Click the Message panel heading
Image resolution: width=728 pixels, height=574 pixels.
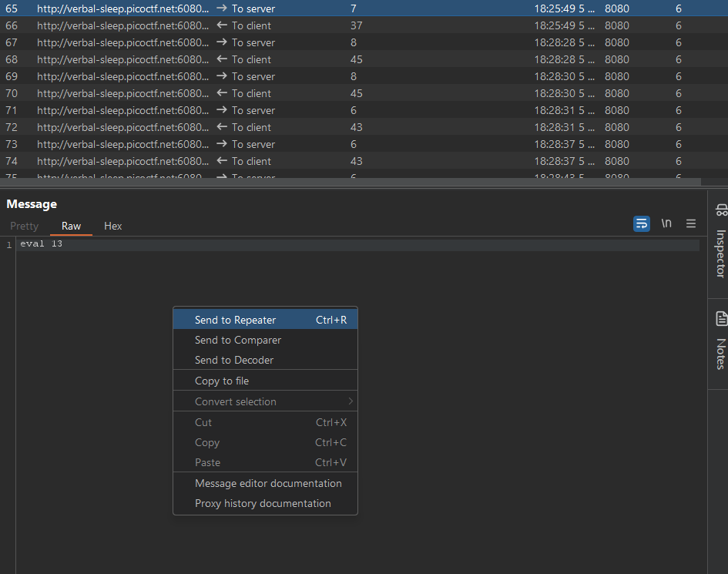(32, 204)
